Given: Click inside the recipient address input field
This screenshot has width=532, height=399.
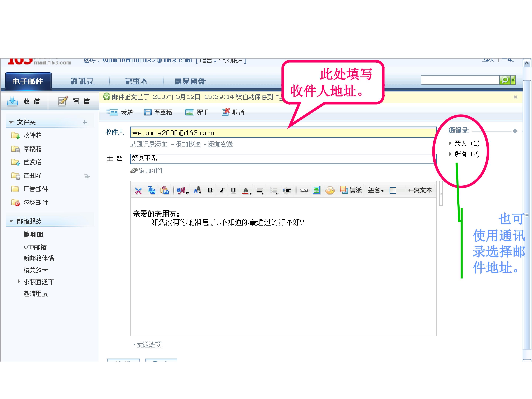Looking at the screenshot, I should click(x=283, y=132).
